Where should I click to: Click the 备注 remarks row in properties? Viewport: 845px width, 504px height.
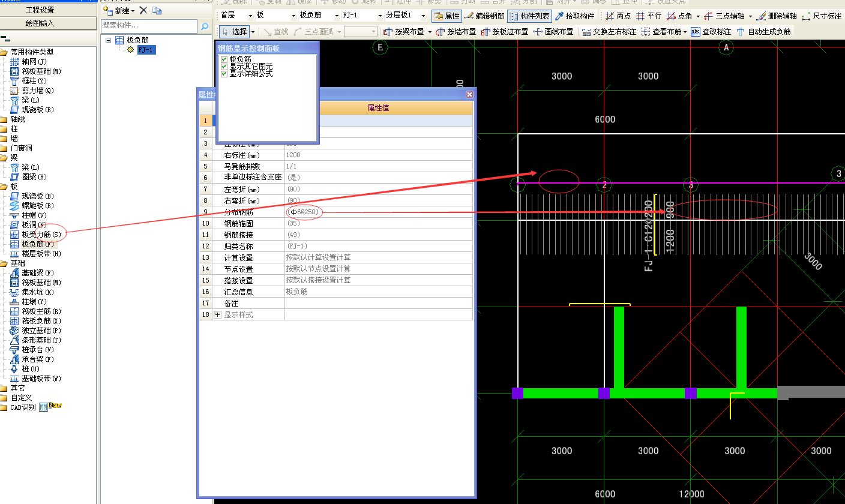click(336, 304)
